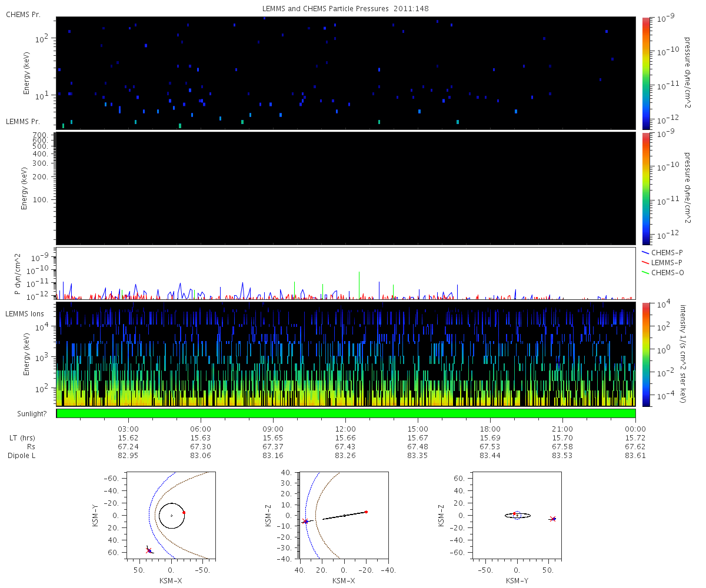Click the LEMMS pressure color bar
The height and width of the screenshot is (588, 706).
[x=646, y=188]
